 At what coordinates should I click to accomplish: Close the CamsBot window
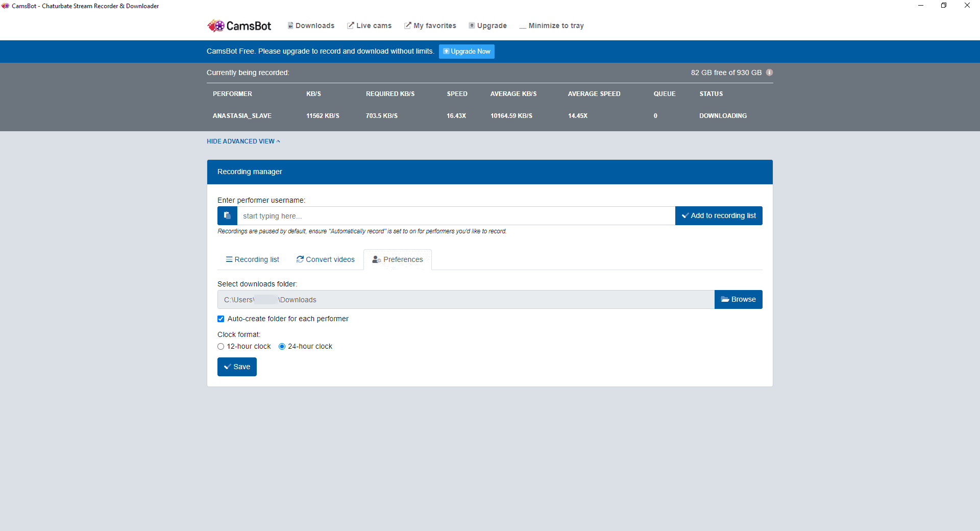pyautogui.click(x=967, y=6)
